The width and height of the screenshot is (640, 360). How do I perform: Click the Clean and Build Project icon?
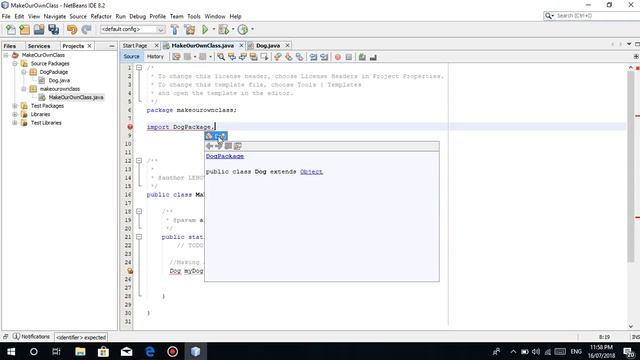tap(190, 29)
